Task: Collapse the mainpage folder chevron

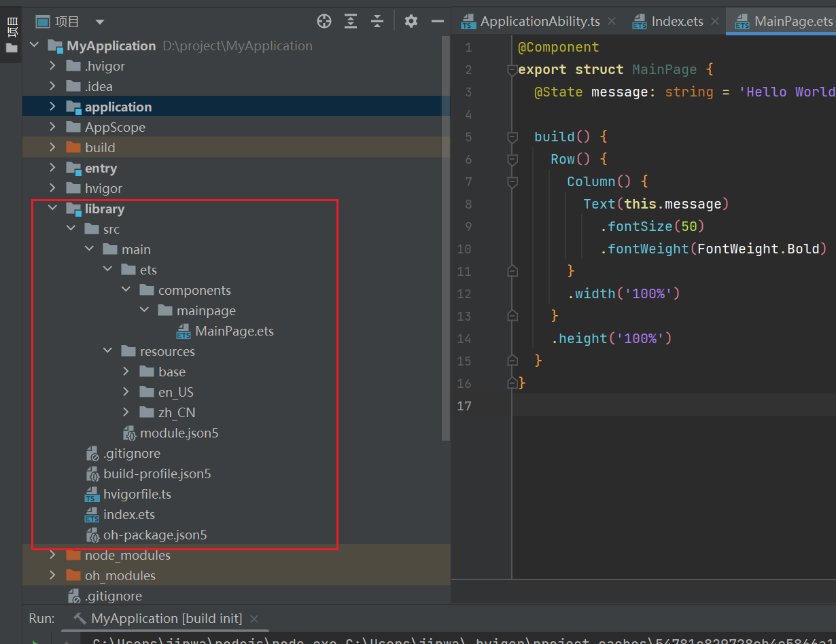Action: (x=144, y=310)
